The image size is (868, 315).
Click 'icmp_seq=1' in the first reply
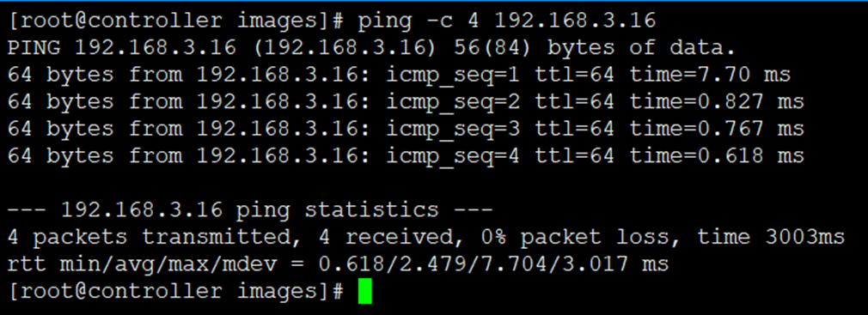coord(452,76)
